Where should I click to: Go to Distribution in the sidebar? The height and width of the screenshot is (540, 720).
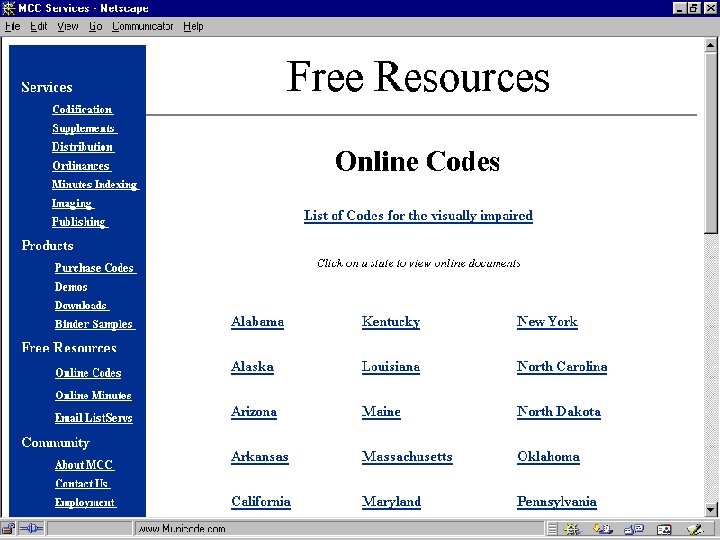pyautogui.click(x=83, y=147)
